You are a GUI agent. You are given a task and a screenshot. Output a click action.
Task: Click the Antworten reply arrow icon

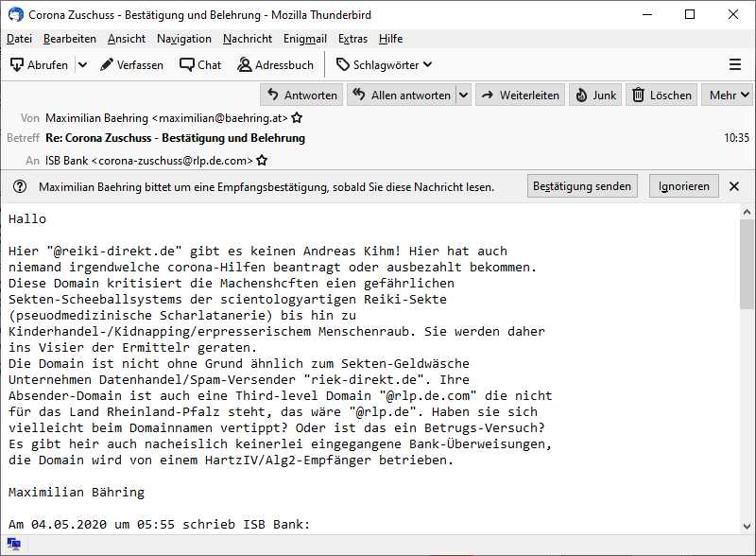tap(273, 95)
